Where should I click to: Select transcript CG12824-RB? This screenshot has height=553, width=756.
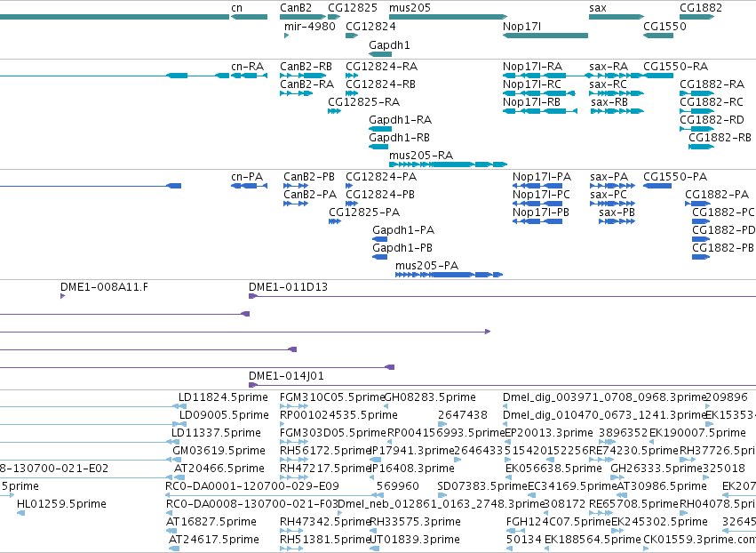(380, 84)
